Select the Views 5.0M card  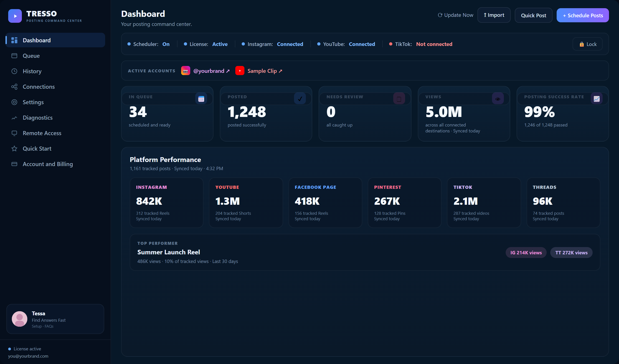tap(464, 114)
